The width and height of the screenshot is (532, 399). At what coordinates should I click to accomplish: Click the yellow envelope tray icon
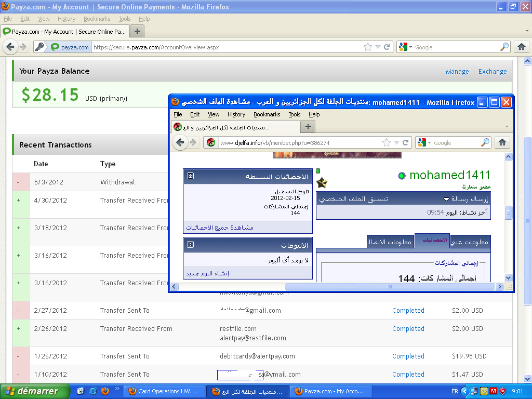pos(484,391)
